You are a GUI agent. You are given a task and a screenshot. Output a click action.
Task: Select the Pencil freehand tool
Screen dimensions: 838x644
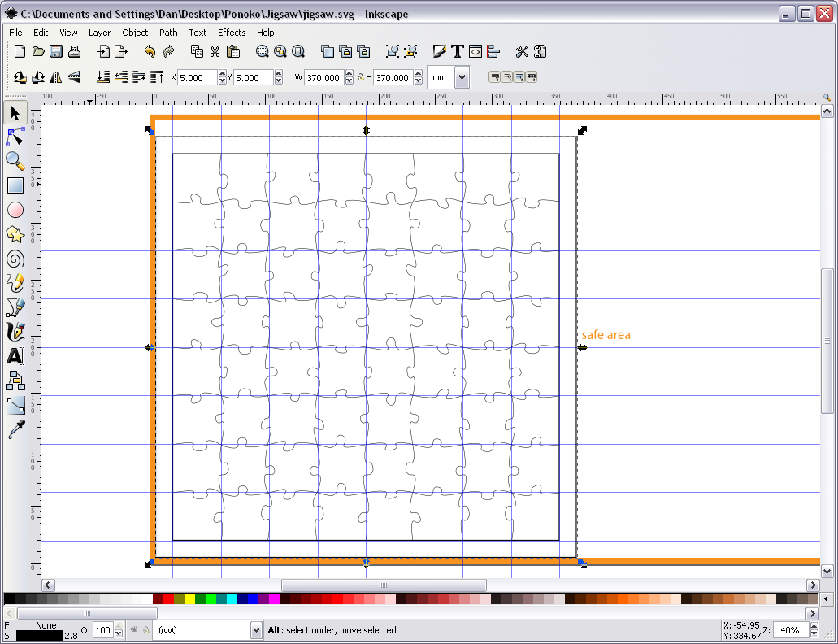15,283
